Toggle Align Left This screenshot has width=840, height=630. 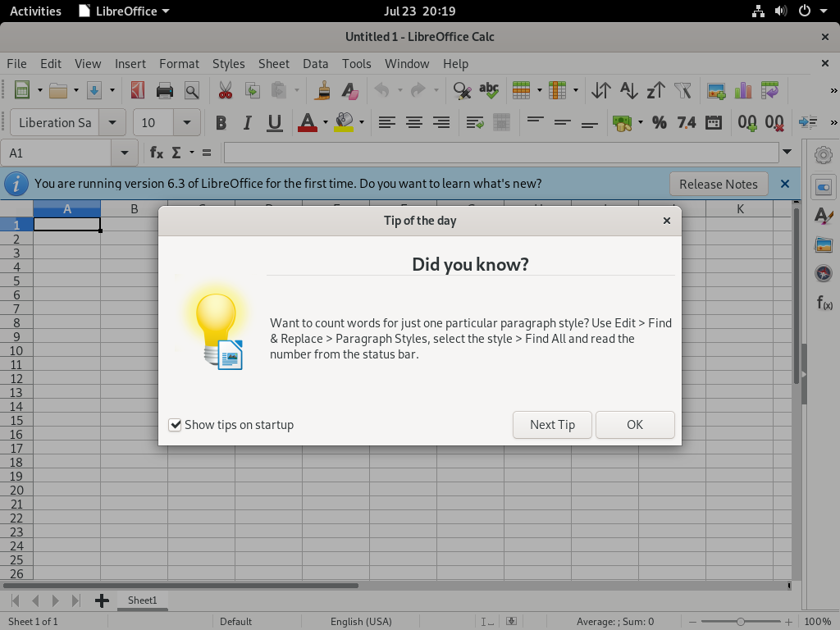coord(387,123)
